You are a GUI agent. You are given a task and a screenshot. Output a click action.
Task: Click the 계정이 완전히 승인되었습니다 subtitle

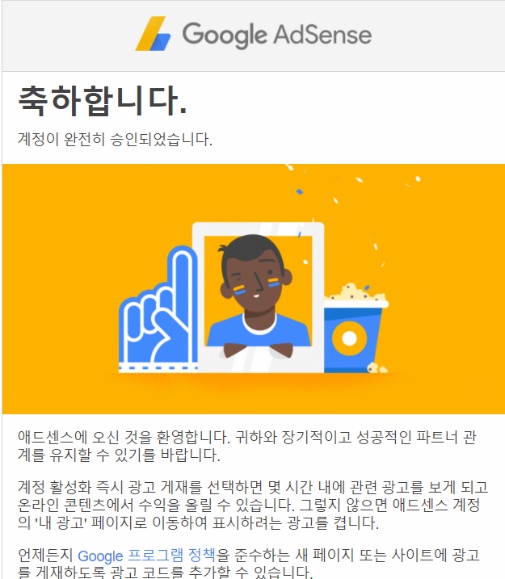(x=115, y=139)
